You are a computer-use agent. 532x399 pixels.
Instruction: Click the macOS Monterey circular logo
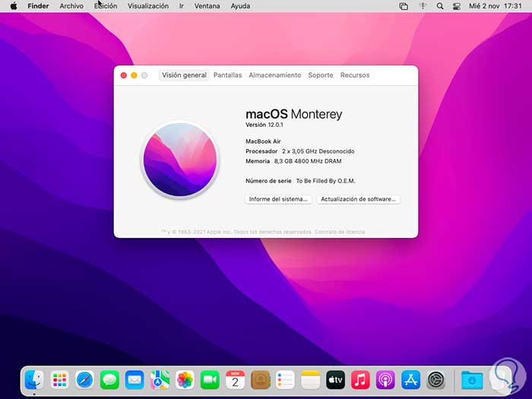[180, 160]
